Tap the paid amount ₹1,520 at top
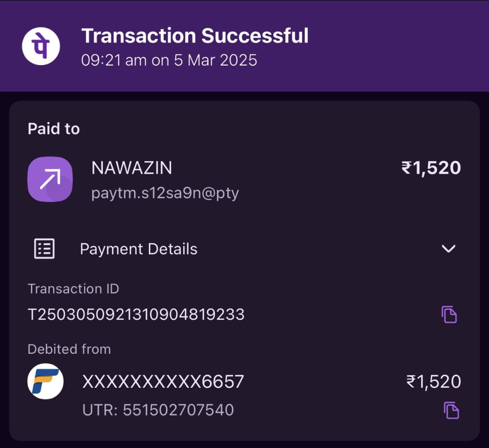Screen dimensions: 489x448 pyautogui.click(x=431, y=168)
